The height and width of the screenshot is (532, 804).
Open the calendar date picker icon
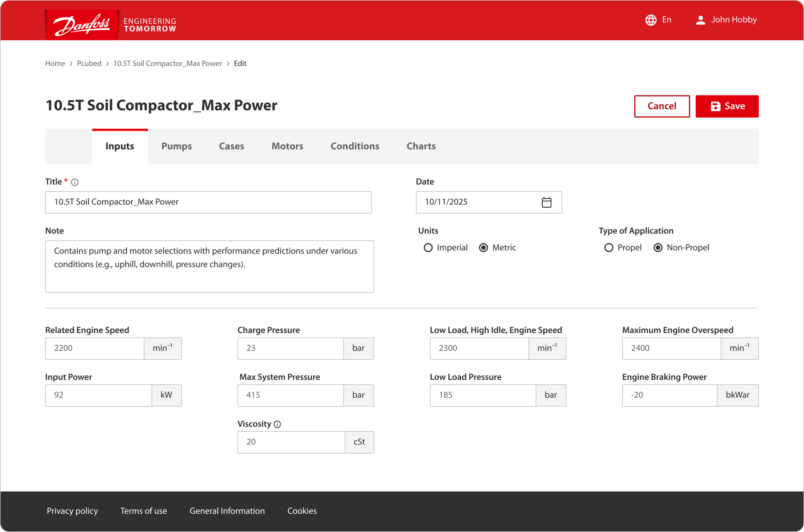click(x=546, y=202)
